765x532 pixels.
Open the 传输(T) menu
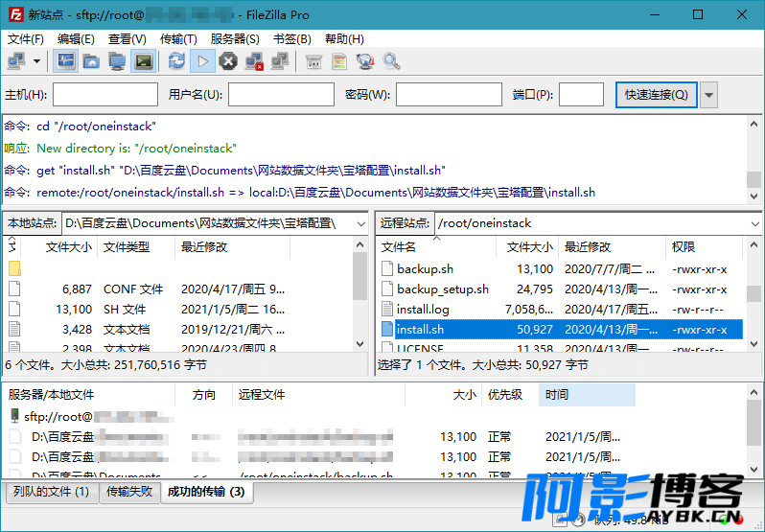pos(178,39)
